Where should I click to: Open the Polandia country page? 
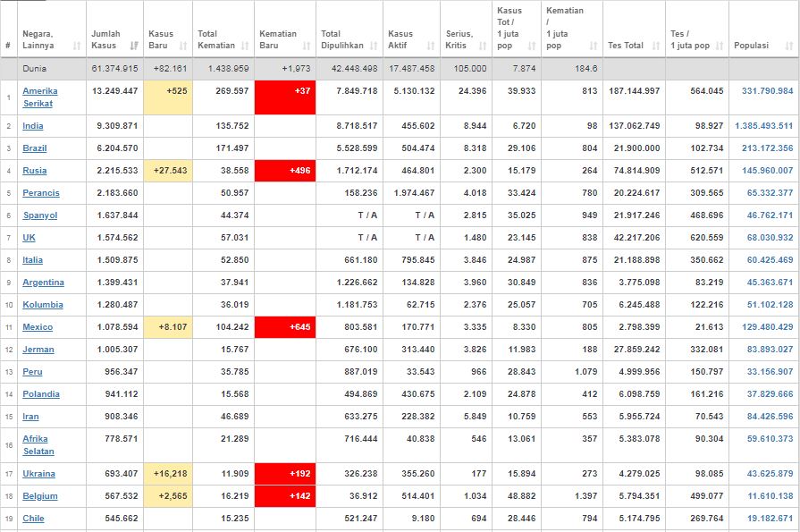(x=41, y=394)
